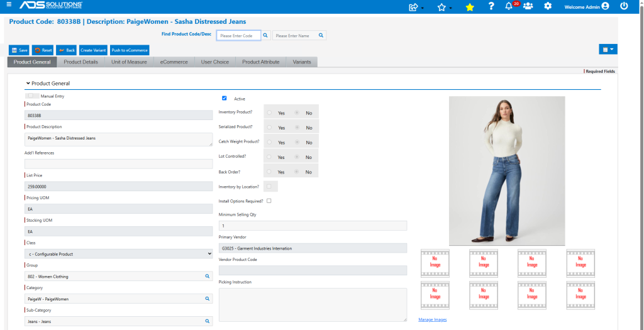Open the users group icon
The width and height of the screenshot is (644, 330).
pos(528,6)
